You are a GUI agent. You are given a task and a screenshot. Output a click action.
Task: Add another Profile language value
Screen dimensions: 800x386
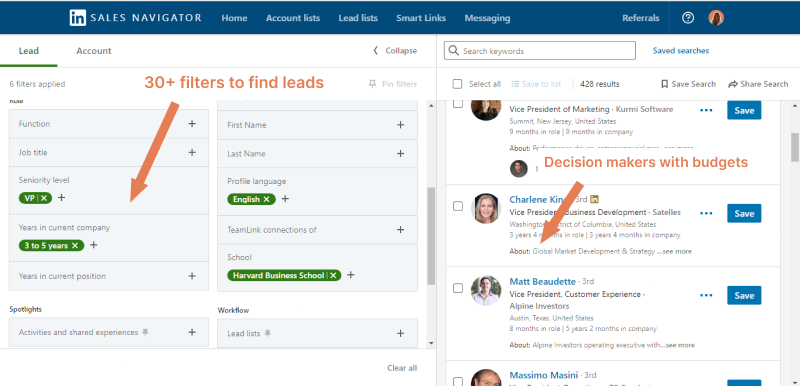pyautogui.click(x=285, y=199)
